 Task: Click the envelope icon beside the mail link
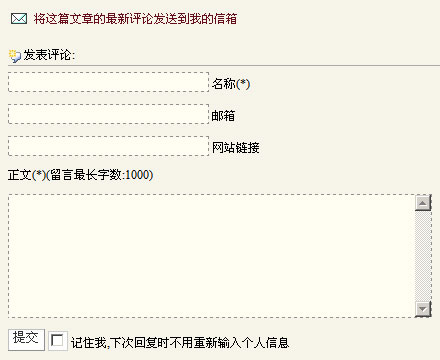tap(19, 19)
